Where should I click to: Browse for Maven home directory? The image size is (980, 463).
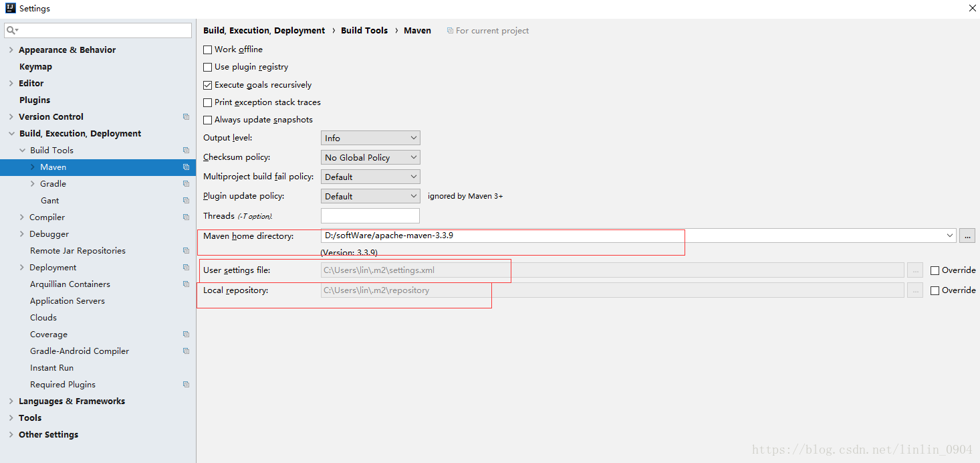(967, 236)
